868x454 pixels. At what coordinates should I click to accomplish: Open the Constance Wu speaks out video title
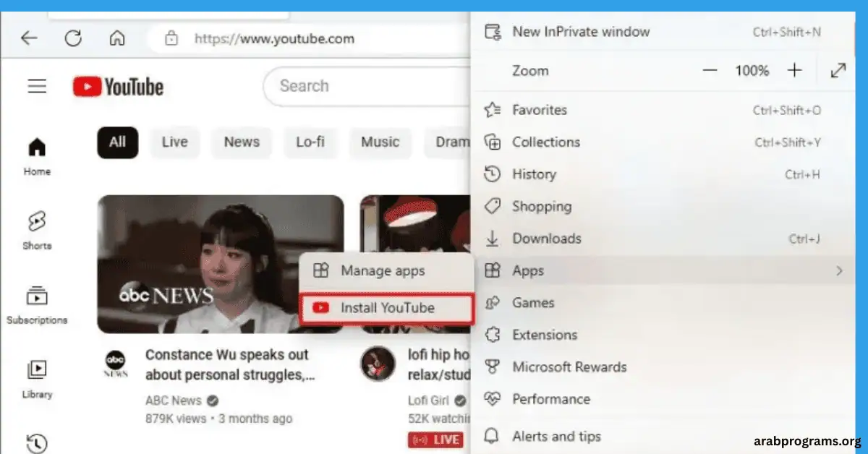coord(230,365)
